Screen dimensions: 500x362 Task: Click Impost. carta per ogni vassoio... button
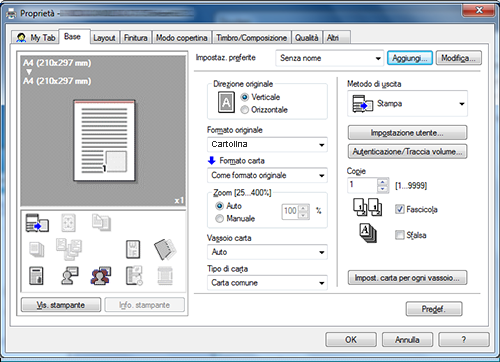pos(407,278)
